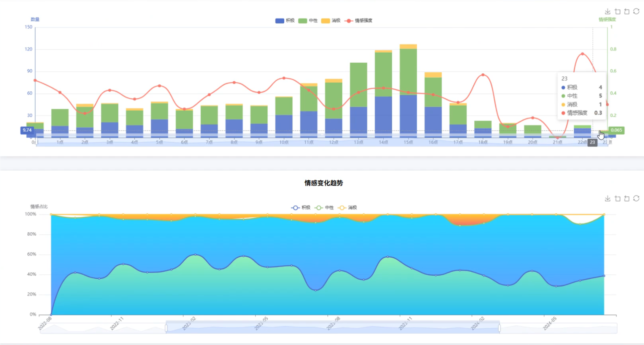Click restore icon on top chart

point(636,11)
